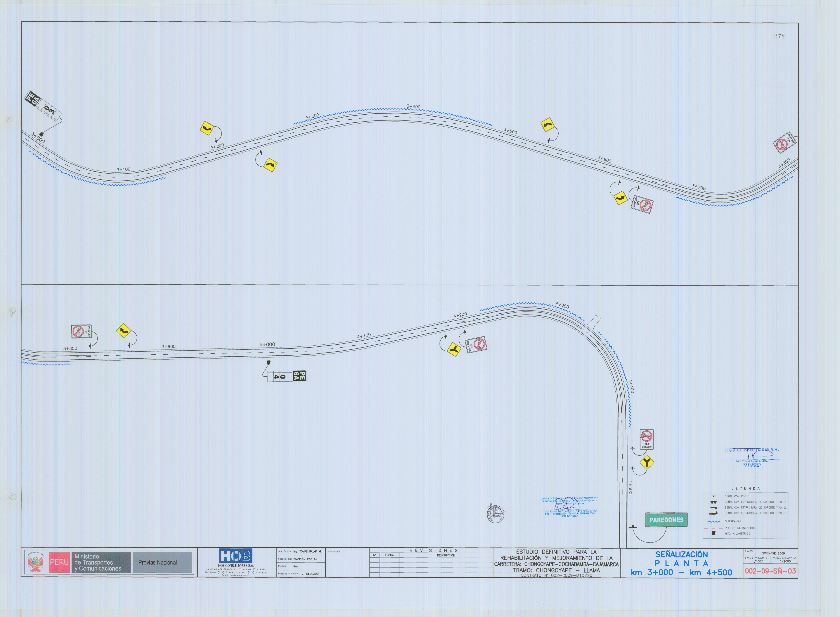The image size is (840, 617).
Task: Select the Postes Delineadores dashed legend symbol
Action: pos(714,528)
